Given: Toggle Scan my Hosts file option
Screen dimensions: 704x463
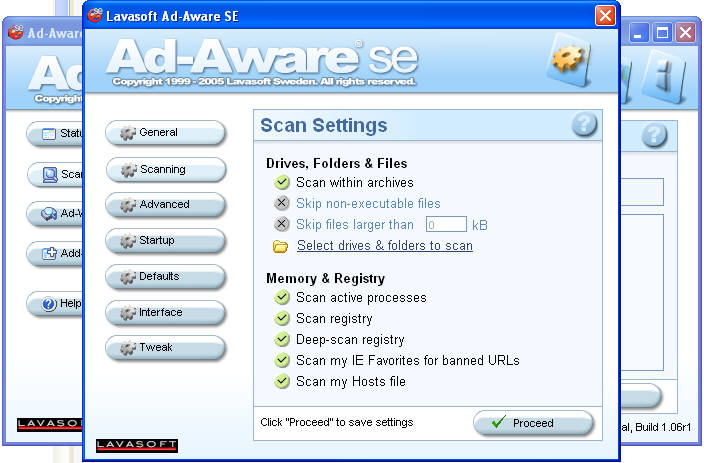Looking at the screenshot, I should (282, 381).
